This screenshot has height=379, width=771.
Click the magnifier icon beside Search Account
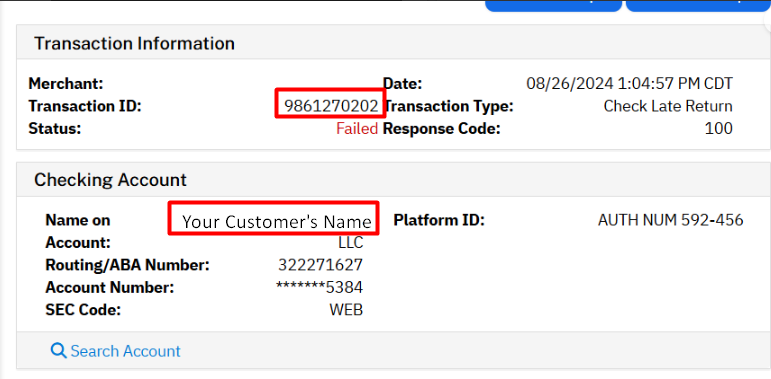pyautogui.click(x=59, y=351)
